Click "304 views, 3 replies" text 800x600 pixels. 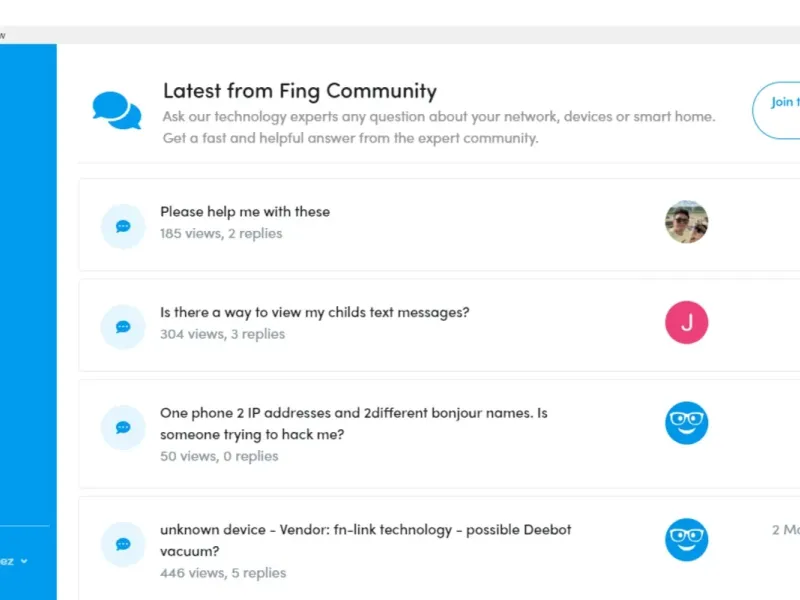click(222, 334)
